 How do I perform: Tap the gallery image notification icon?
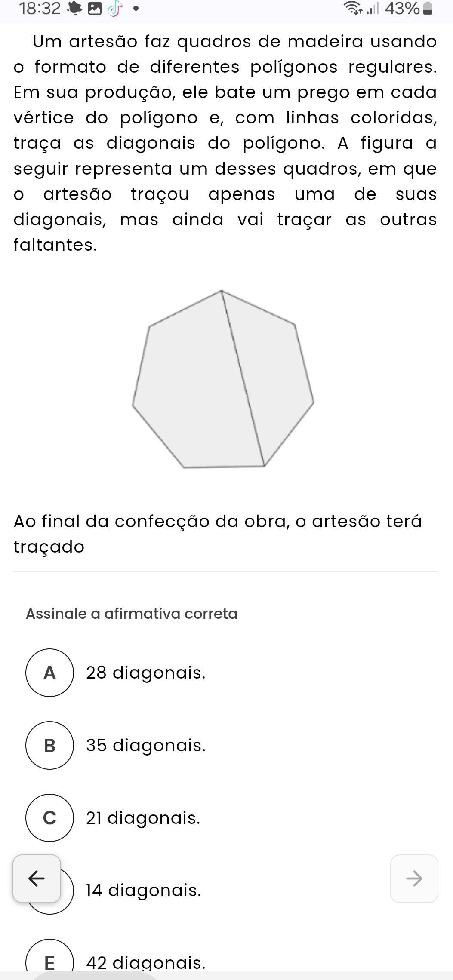point(93,9)
